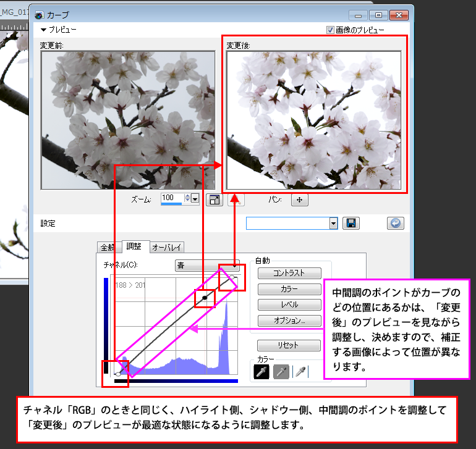The width and height of the screenshot is (476, 449).
Task: Open the zoom dropdown arrow
Action: 195,199
